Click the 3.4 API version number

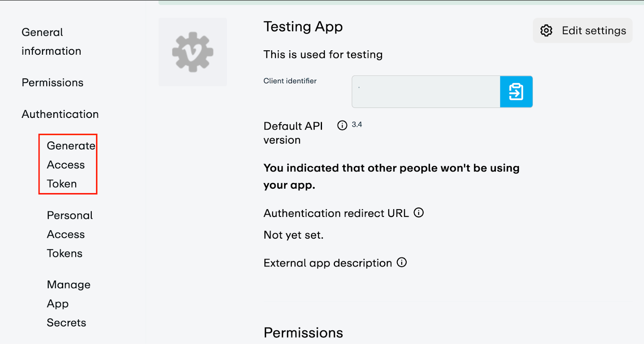[x=357, y=125]
